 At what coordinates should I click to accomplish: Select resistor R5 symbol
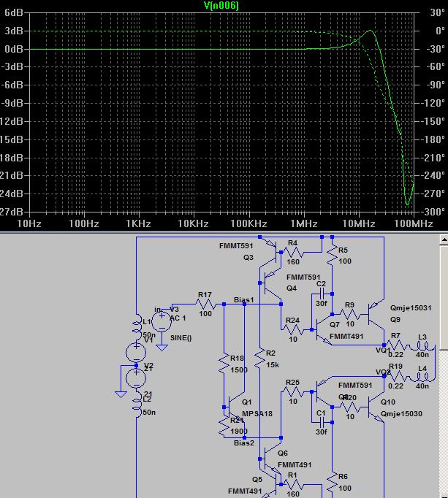click(332, 255)
